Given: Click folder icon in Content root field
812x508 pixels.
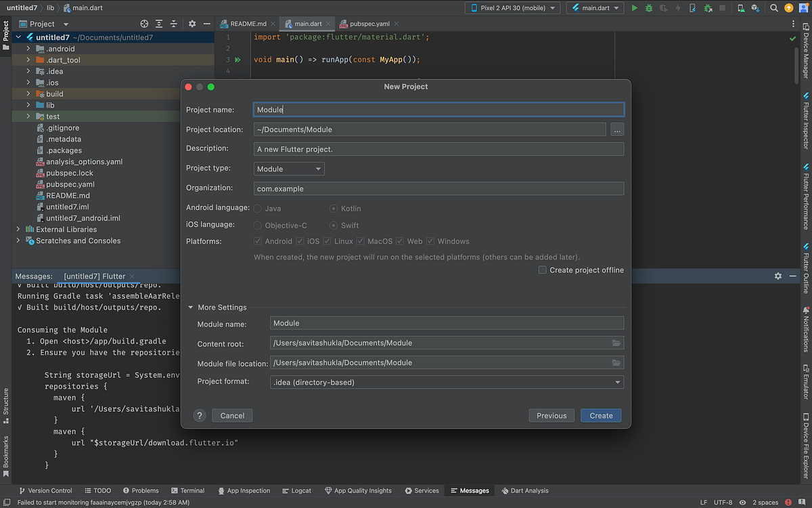Looking at the screenshot, I should pyautogui.click(x=616, y=343).
